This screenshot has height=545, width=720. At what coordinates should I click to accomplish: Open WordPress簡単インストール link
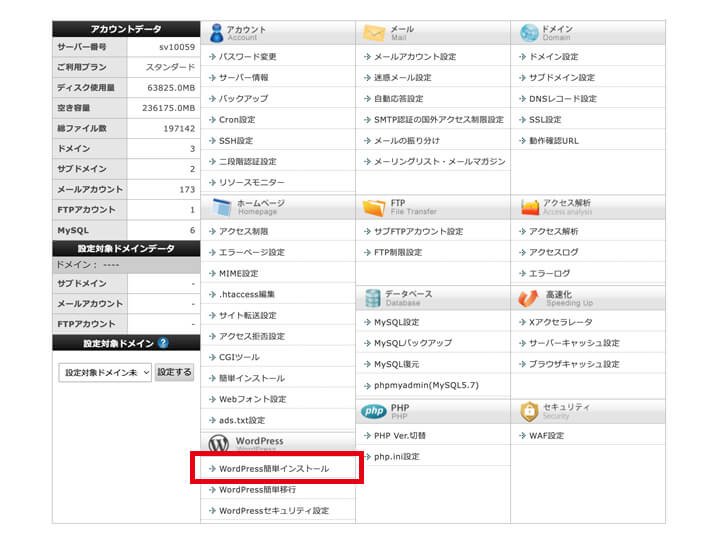pyautogui.click(x=273, y=468)
